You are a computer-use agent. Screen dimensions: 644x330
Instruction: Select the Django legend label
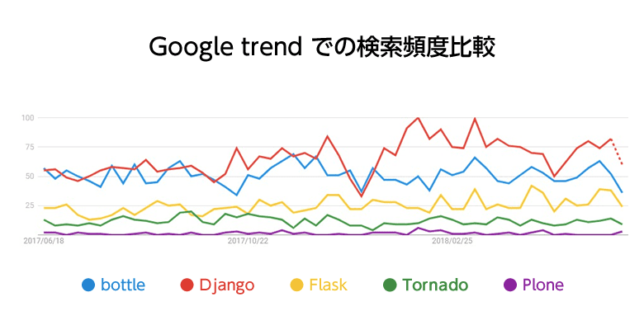pos(227,285)
